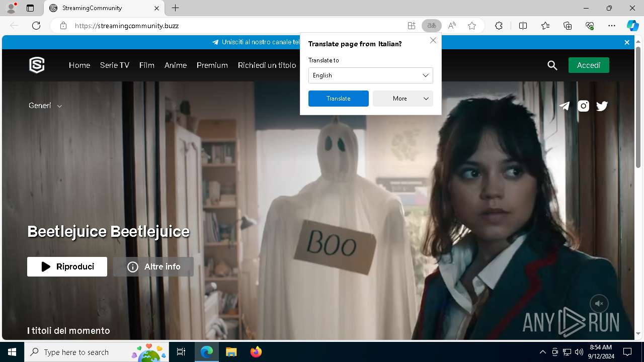Expand the Translate to English dropdown
Screen dimensions: 644x362
click(371, 75)
